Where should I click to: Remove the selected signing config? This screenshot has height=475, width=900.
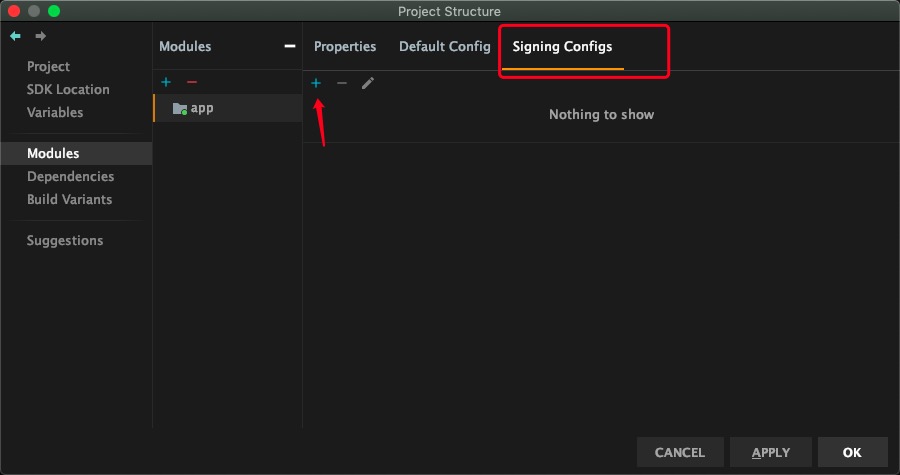tap(342, 83)
